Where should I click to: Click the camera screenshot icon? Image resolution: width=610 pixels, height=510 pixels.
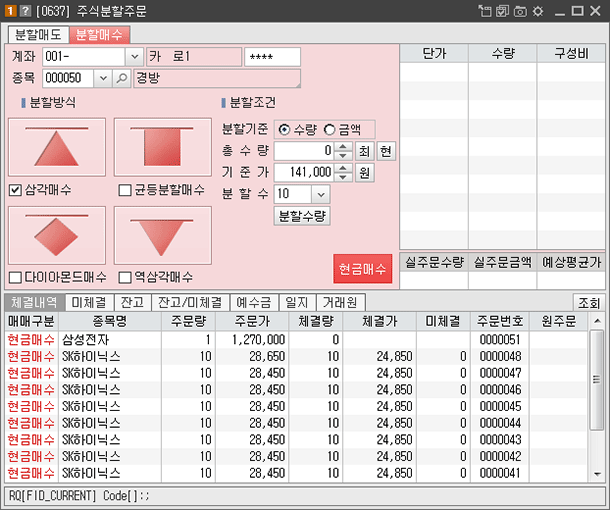(519, 10)
